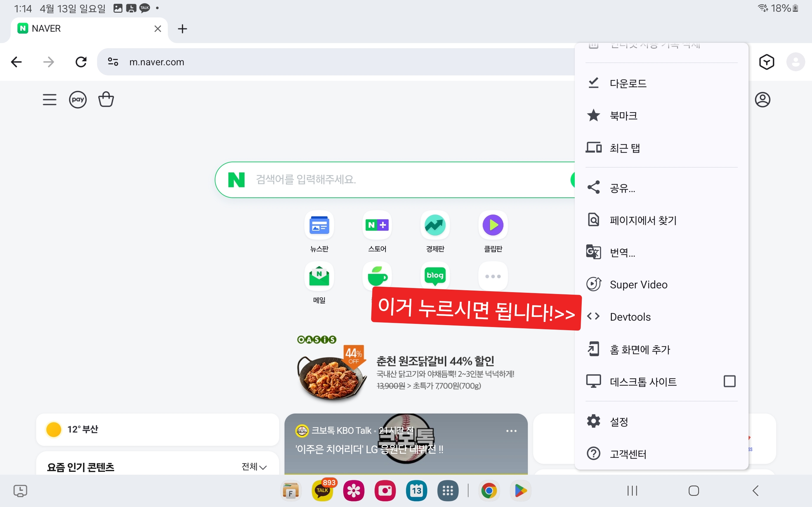Open the 클립판 clip shortcut
Viewport: 812px width, 507px height.
493,225
